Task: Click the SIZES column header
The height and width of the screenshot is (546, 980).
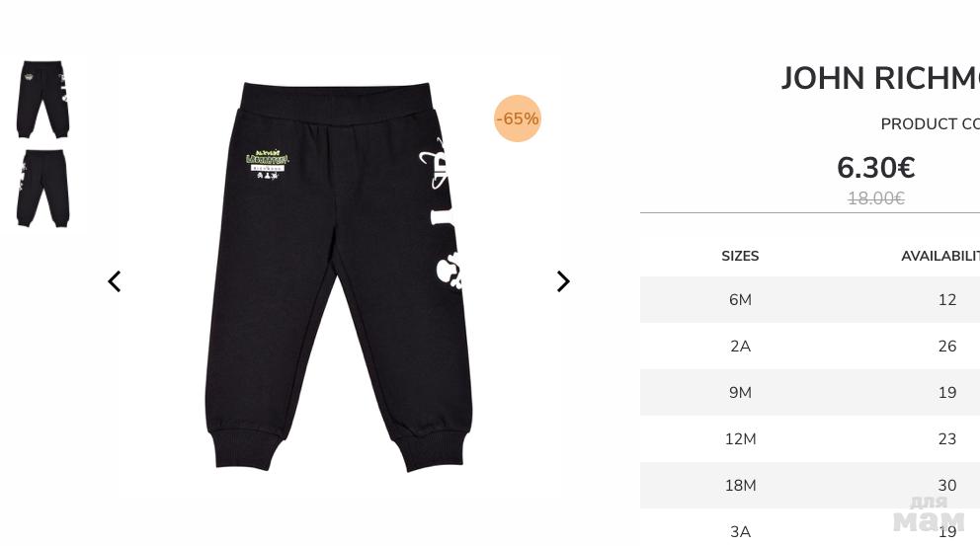Action: click(x=740, y=256)
